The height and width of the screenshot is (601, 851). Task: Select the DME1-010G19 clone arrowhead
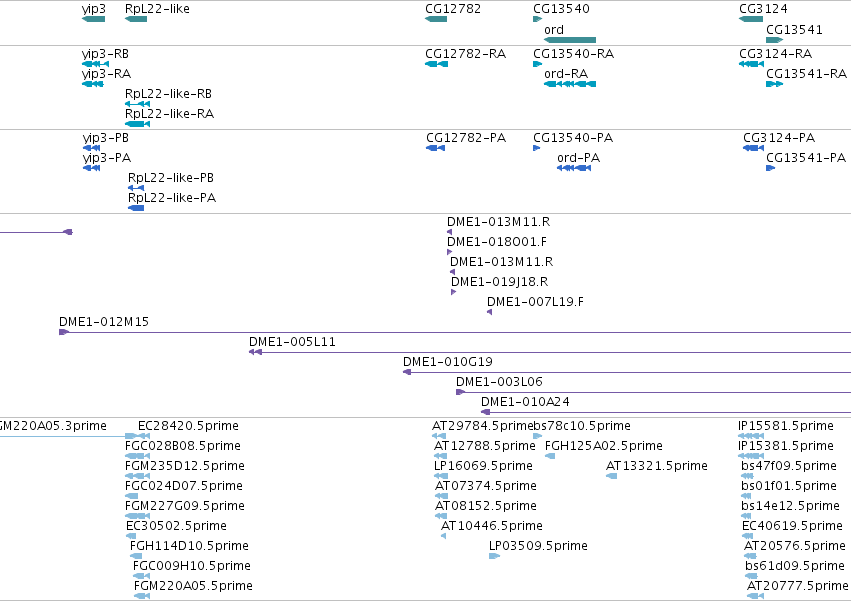(x=407, y=372)
